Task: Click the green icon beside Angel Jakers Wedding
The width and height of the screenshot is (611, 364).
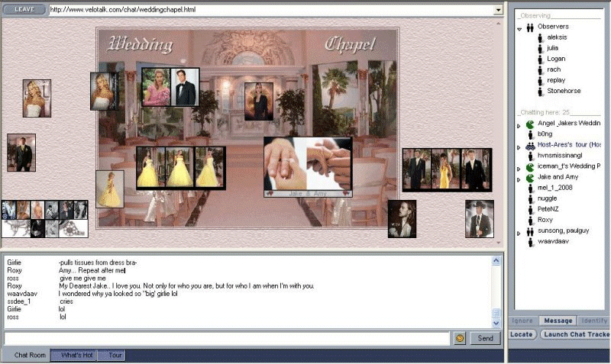Action: pos(529,123)
